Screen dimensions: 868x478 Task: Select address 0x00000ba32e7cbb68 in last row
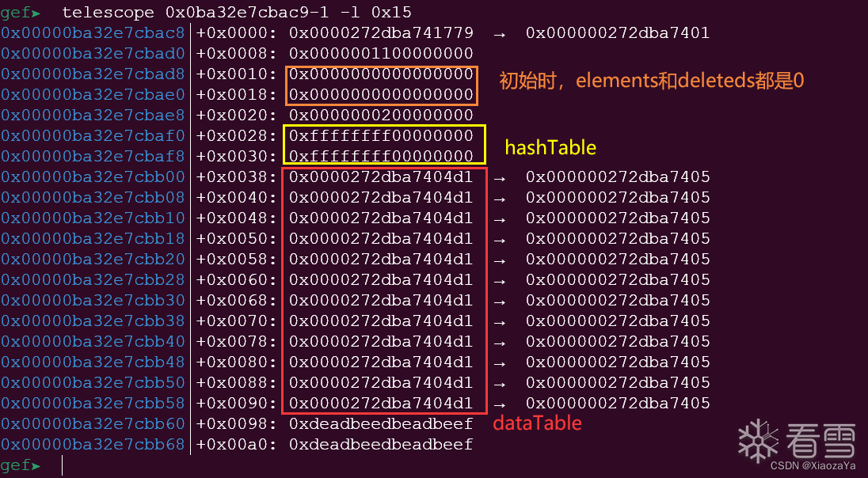point(93,445)
